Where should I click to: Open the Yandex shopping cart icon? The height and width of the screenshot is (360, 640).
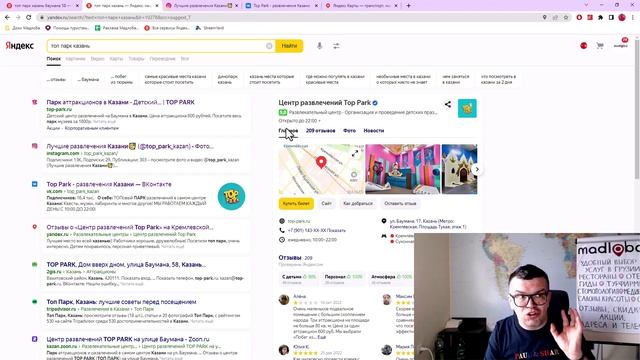600,46
